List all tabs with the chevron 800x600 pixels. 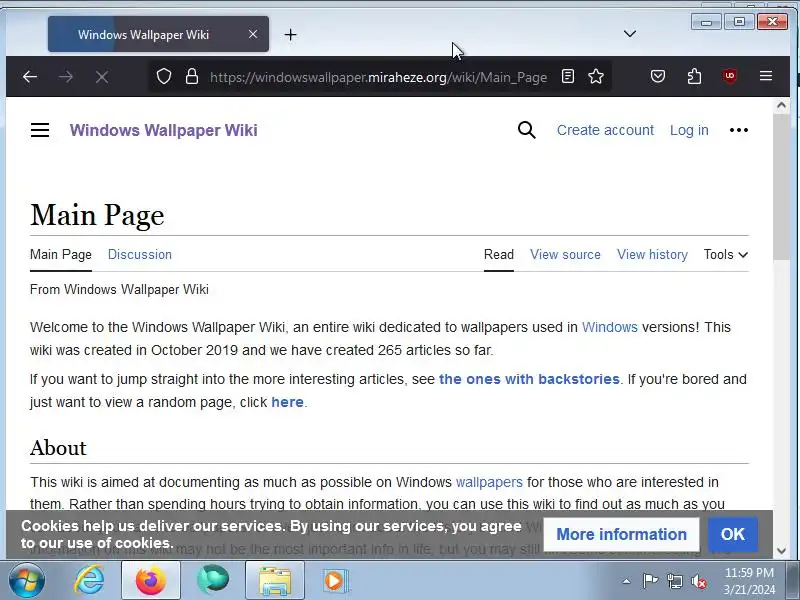pyautogui.click(x=630, y=34)
